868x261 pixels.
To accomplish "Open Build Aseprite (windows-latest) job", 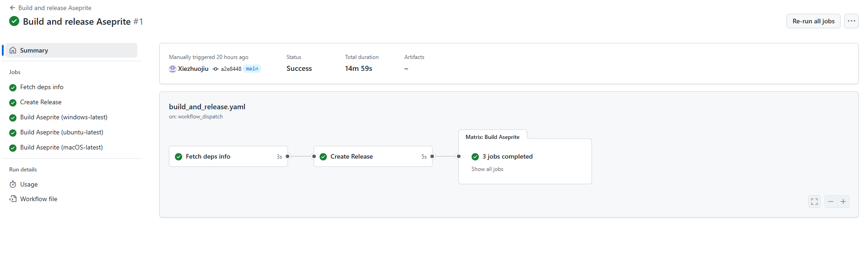I will (x=64, y=117).
